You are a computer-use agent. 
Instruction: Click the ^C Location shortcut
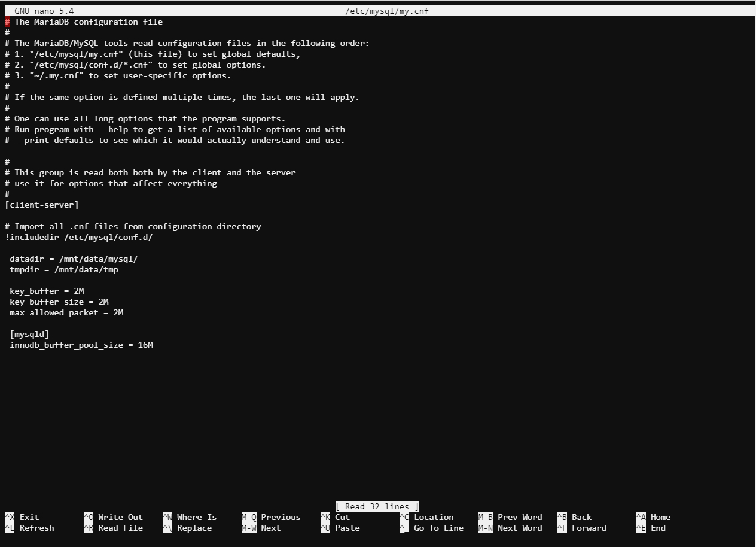(426, 517)
